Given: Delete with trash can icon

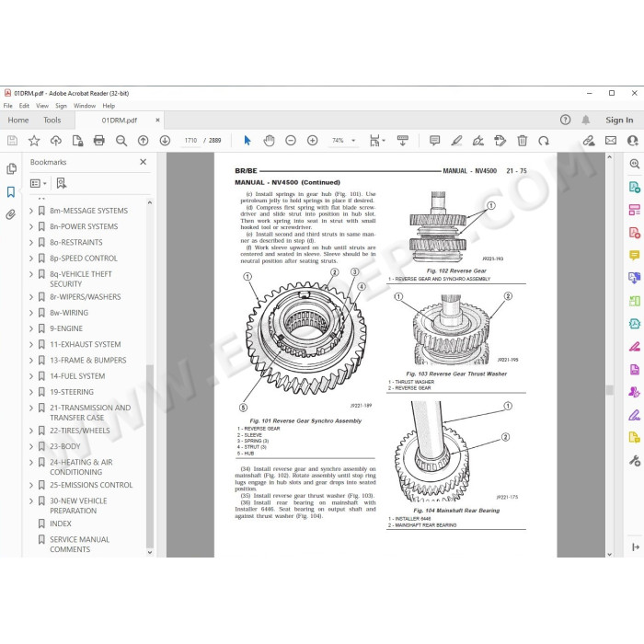Looking at the screenshot, I should click(522, 141).
